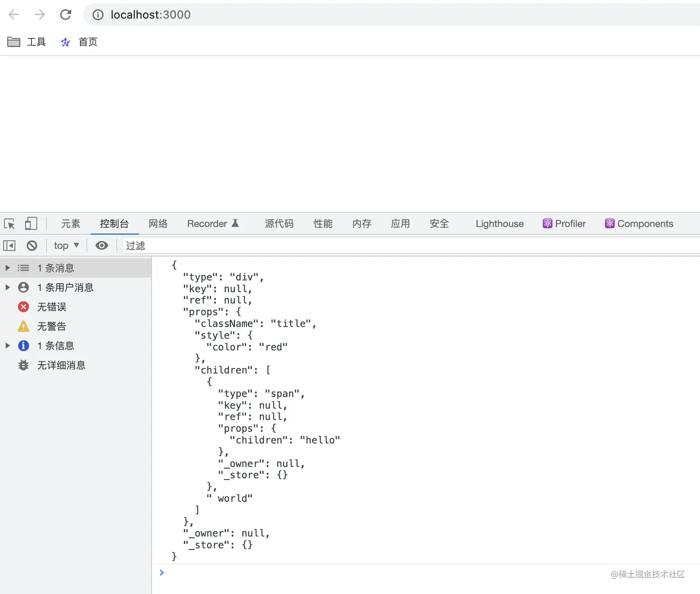Image resolution: width=700 pixels, height=594 pixels.
Task: Expand the 1 条用户消息 group
Action: (7, 287)
